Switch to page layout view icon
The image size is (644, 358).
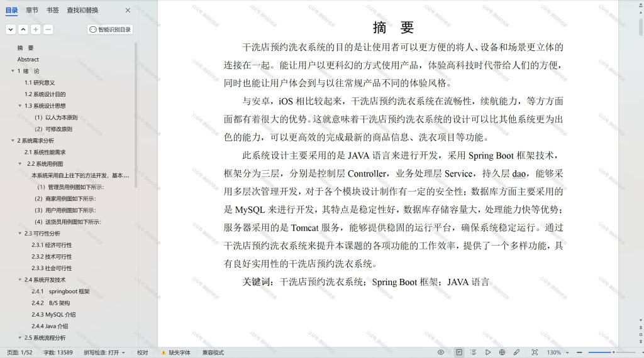[x=459, y=352]
